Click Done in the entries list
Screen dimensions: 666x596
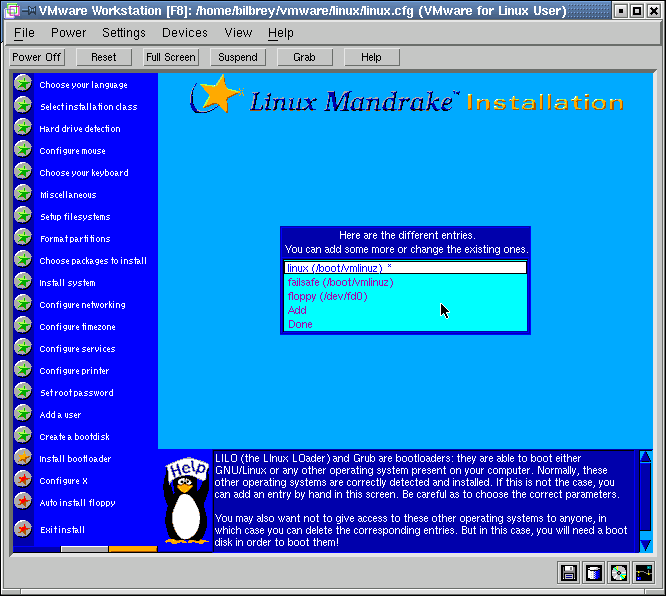[x=300, y=324]
